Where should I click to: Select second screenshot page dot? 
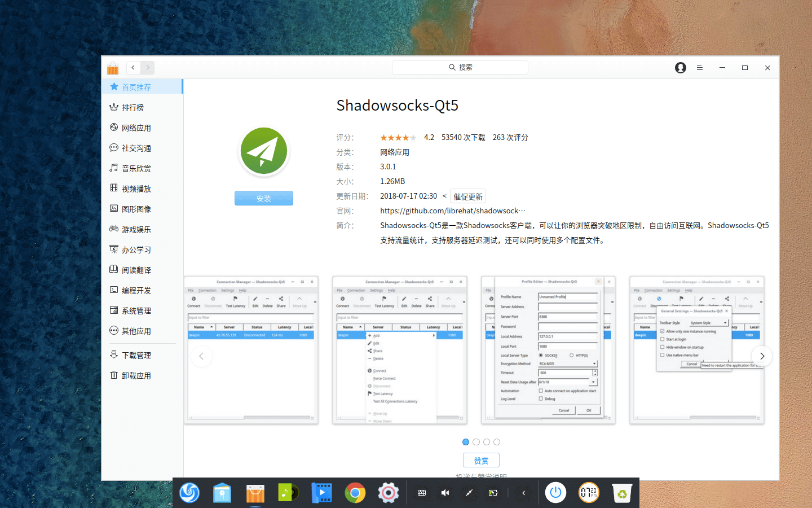click(x=476, y=442)
